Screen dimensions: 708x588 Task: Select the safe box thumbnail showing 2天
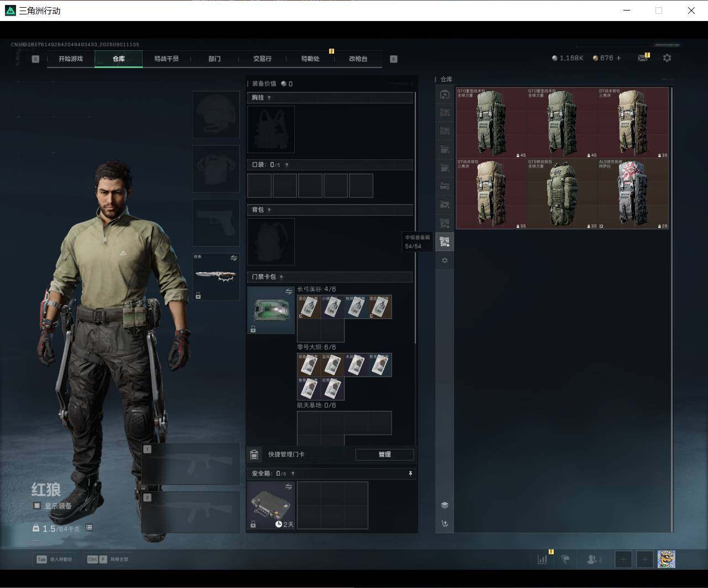[271, 506]
